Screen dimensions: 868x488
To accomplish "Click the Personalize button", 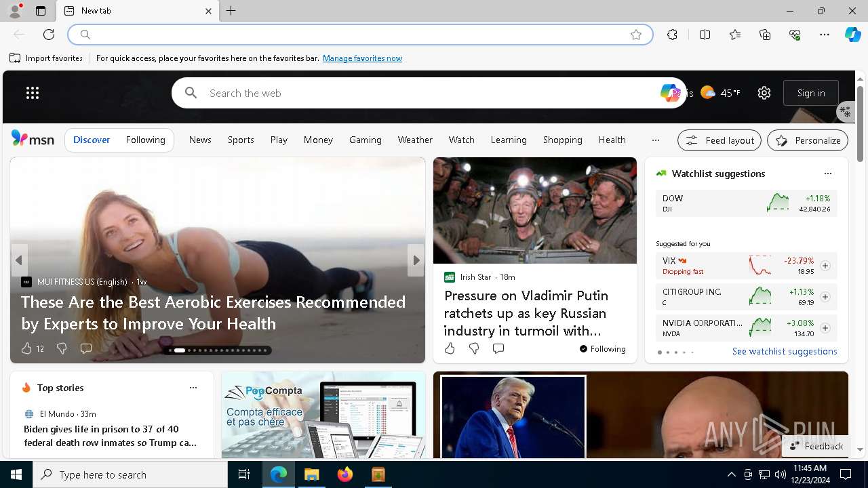I will coord(808,140).
